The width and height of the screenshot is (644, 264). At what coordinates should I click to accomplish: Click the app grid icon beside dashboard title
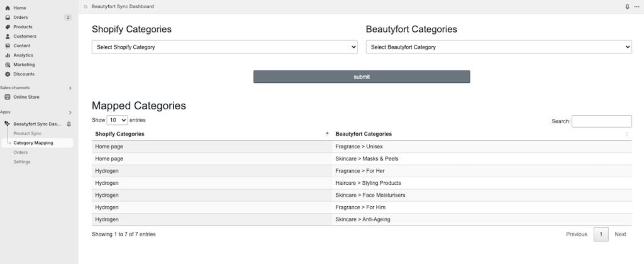(86, 6)
